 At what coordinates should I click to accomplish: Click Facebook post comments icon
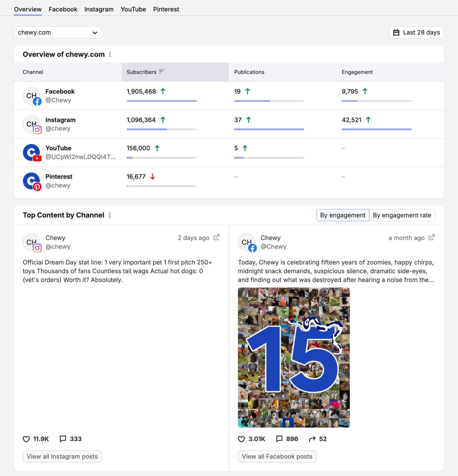click(279, 439)
